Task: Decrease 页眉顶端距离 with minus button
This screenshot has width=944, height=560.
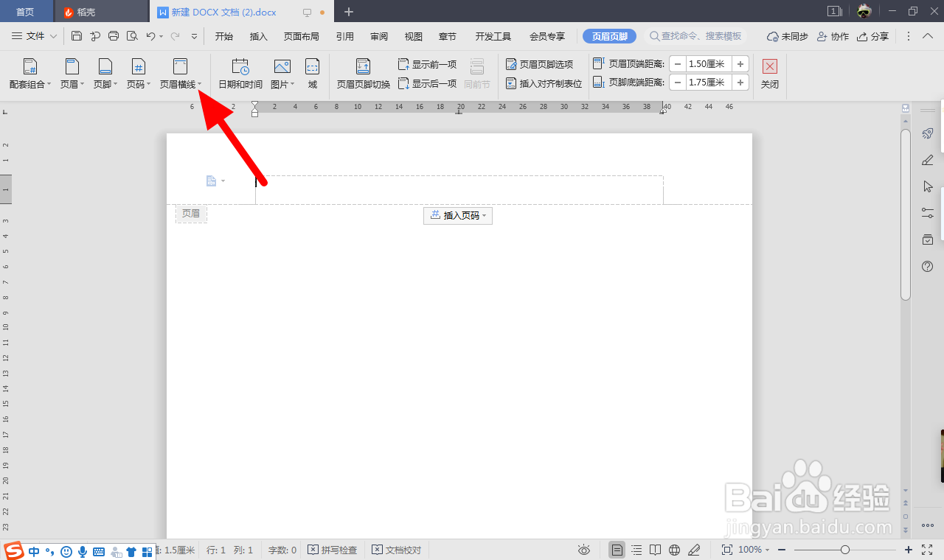Action: 678,64
